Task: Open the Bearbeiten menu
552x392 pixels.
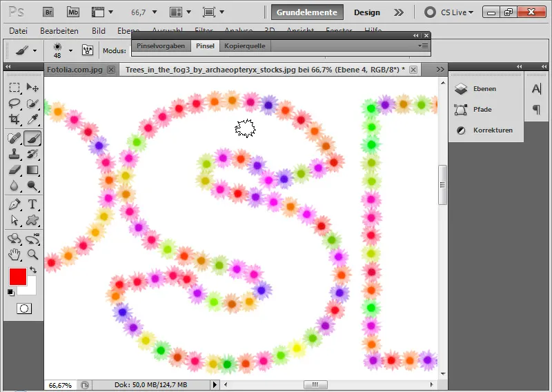Action: (x=59, y=31)
